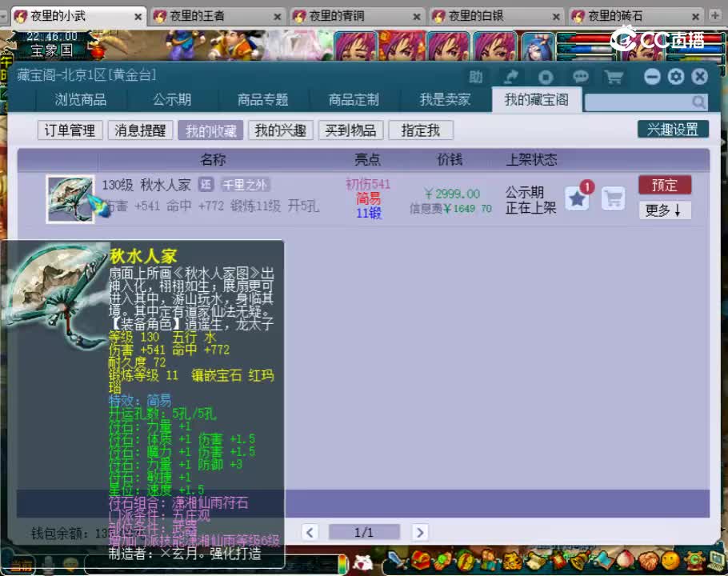
Task: Select 我的收藏 sub-tab
Action: [x=210, y=130]
